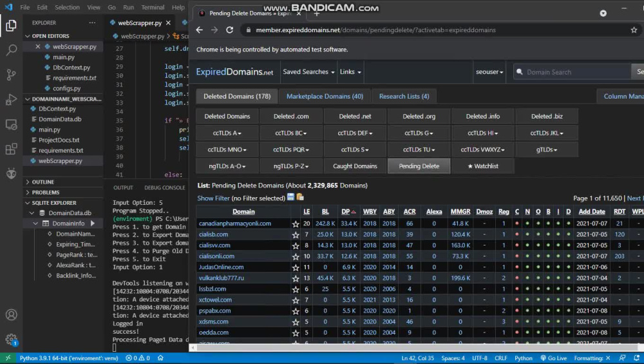Image resolution: width=644 pixels, height=364 pixels.
Task: Click the Pending Delete button
Action: click(419, 166)
